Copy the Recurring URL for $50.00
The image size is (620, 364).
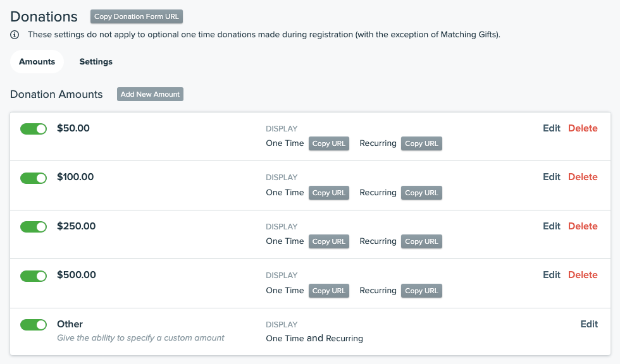point(421,143)
